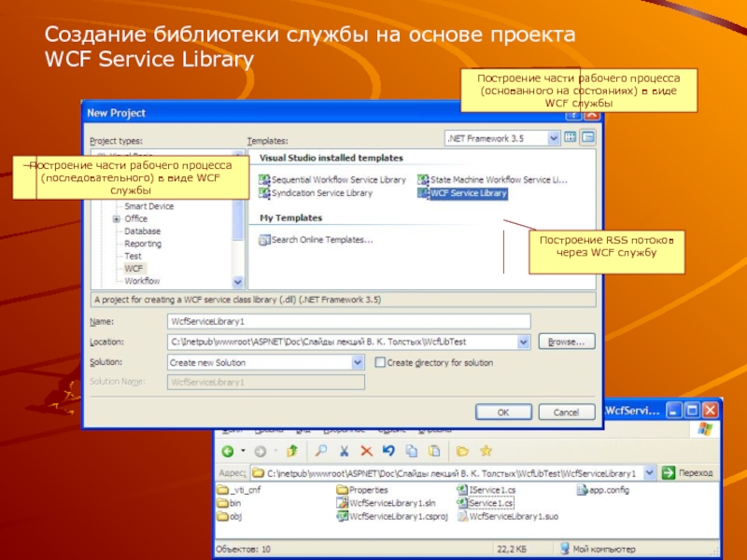747x560 pixels.
Task: Toggle Folders pane icon in Explorer
Action: click(462, 451)
